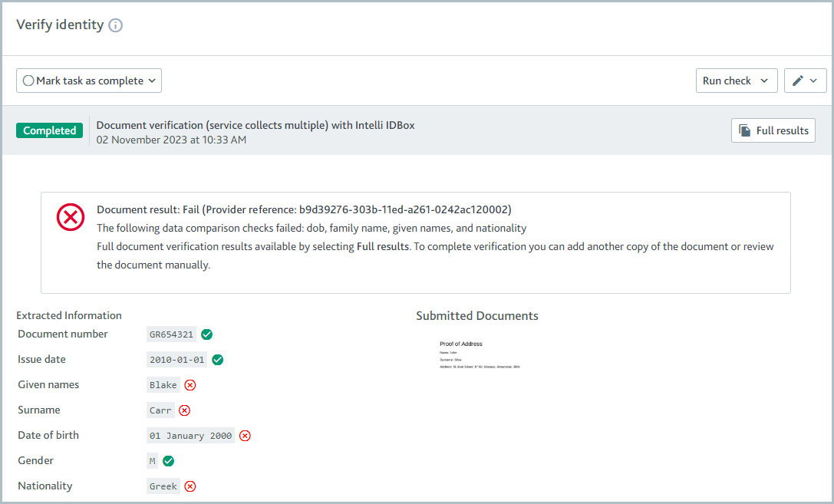Image resolution: width=834 pixels, height=504 pixels.
Task: Click the Completed status badge
Action: pyautogui.click(x=49, y=130)
